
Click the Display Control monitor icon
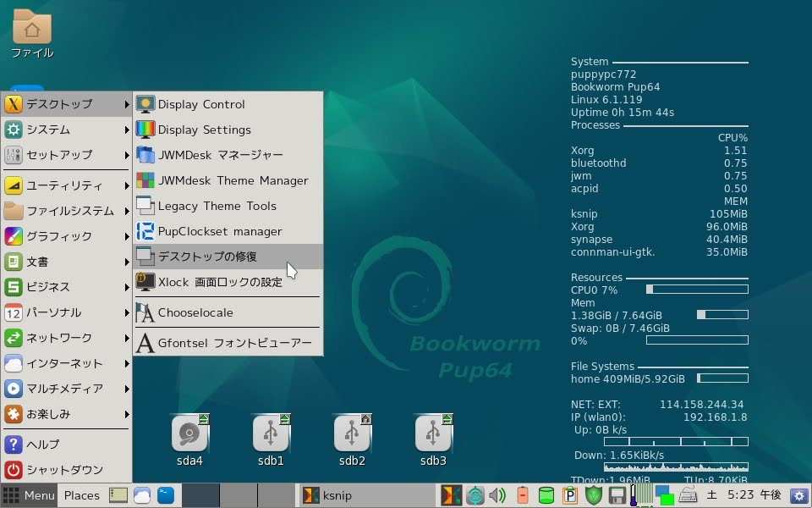coord(145,104)
